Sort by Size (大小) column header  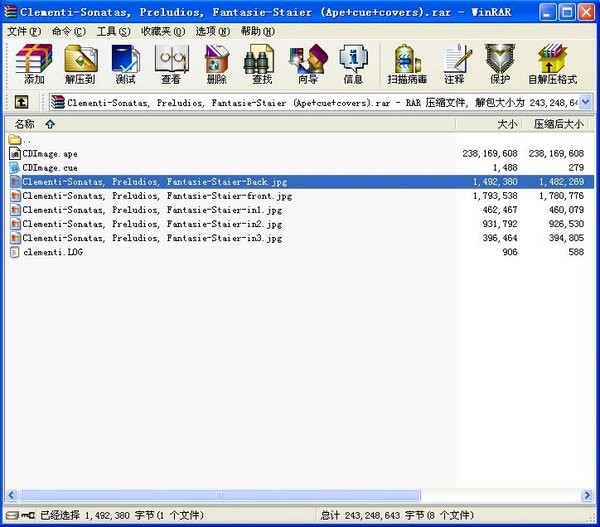(x=489, y=124)
